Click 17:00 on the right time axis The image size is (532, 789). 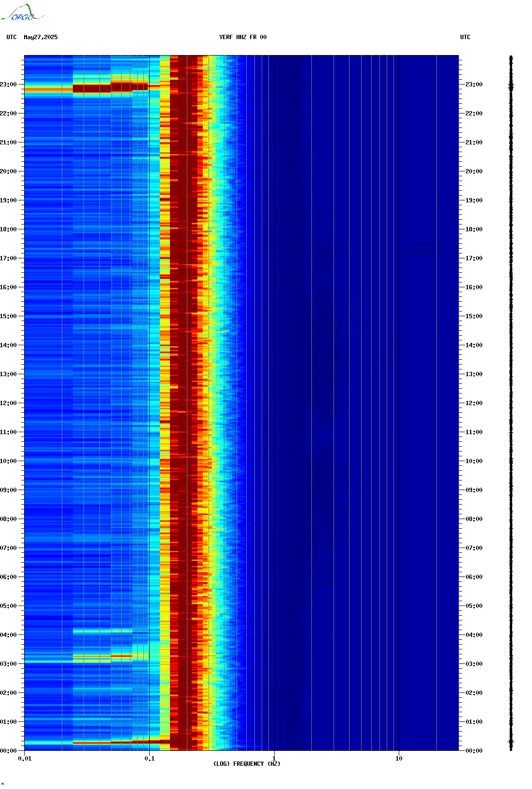point(474,258)
